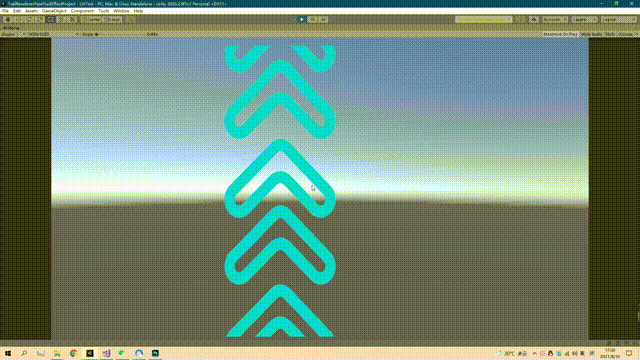Toggle the Stats overlay
Image resolution: width=640 pixels, height=360 pixels.
[610, 34]
